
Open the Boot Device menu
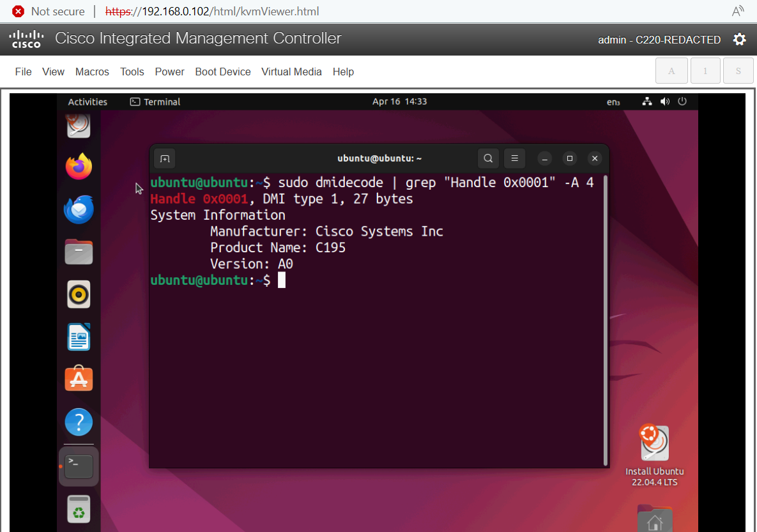(223, 72)
